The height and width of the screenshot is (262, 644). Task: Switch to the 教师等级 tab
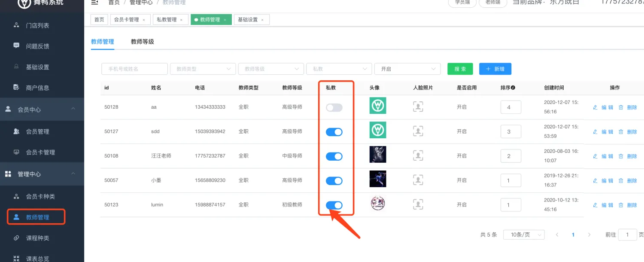click(142, 42)
